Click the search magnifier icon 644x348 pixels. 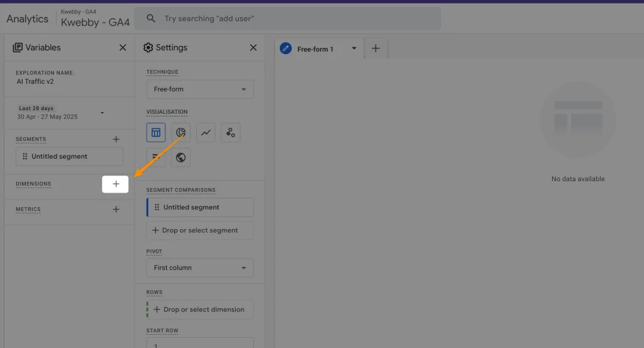[x=151, y=18]
